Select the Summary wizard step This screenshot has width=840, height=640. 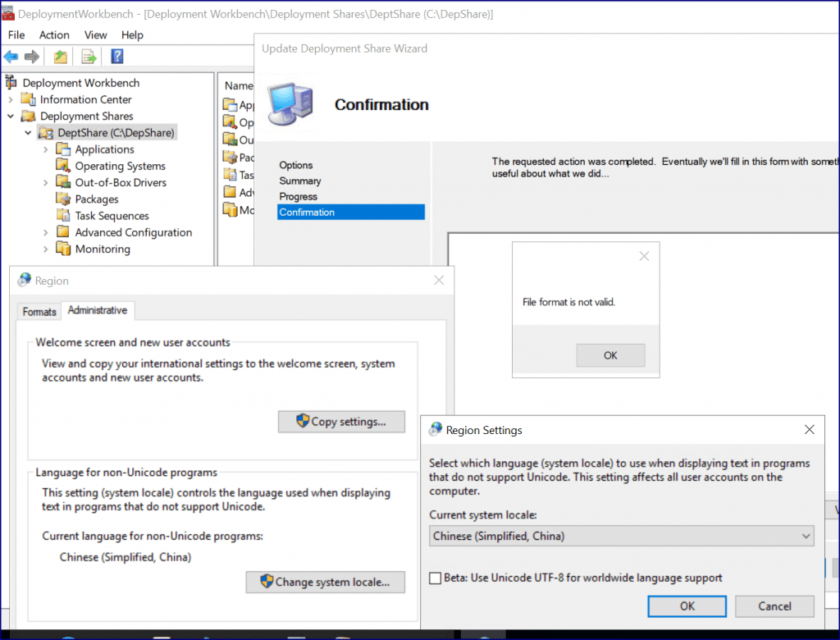click(x=300, y=181)
